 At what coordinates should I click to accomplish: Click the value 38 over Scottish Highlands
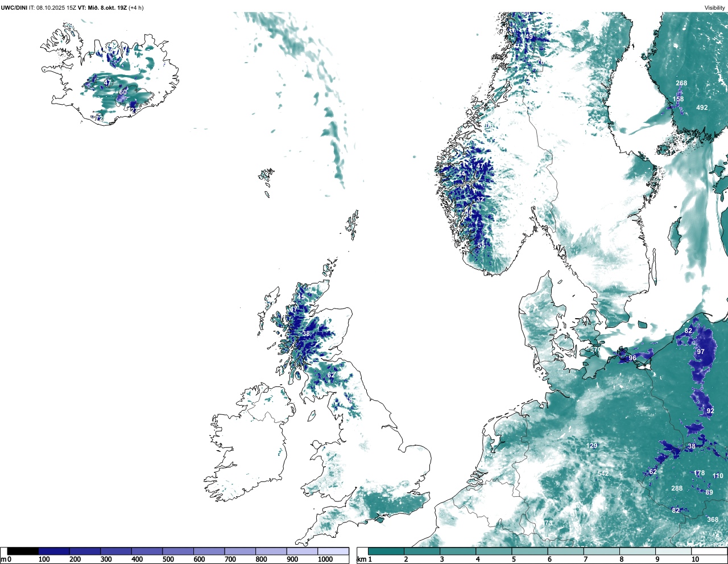306,334
